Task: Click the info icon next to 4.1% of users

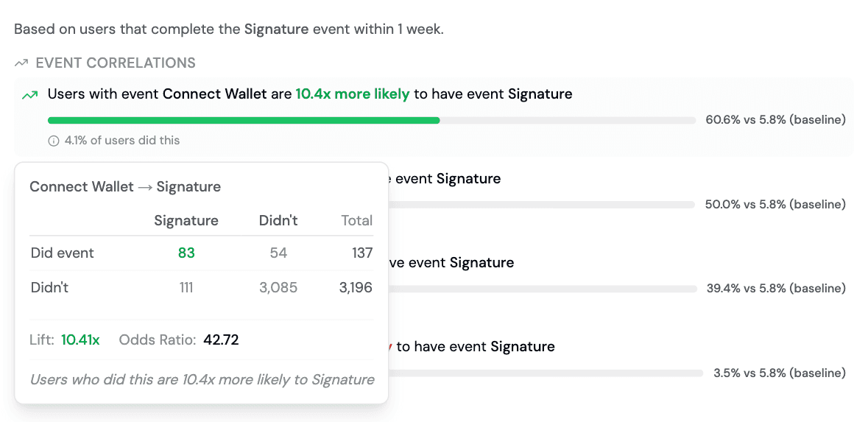Action: 53,141
